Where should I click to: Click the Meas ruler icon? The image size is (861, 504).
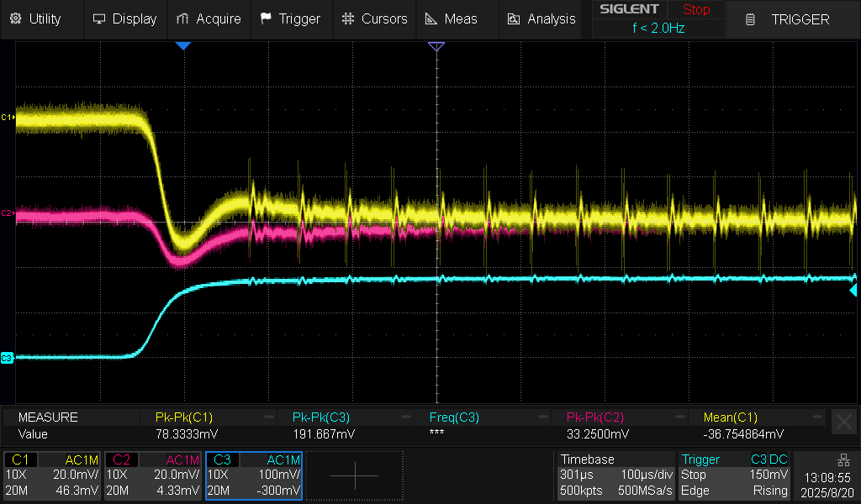point(431,18)
